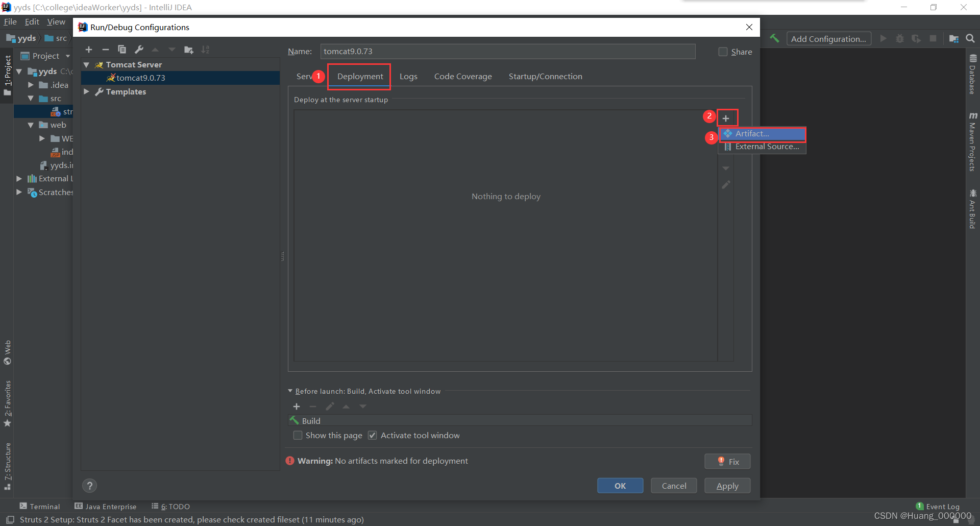Click the Run arrow in main toolbar
Image resolution: width=980 pixels, height=526 pixels.
coord(883,38)
